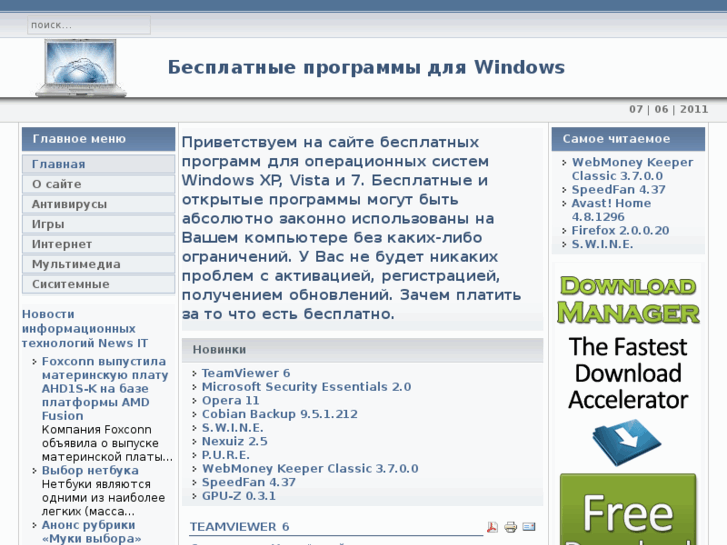Click the Бесплатные программы для Windows title
The height and width of the screenshot is (545, 727).
pyautogui.click(x=366, y=67)
